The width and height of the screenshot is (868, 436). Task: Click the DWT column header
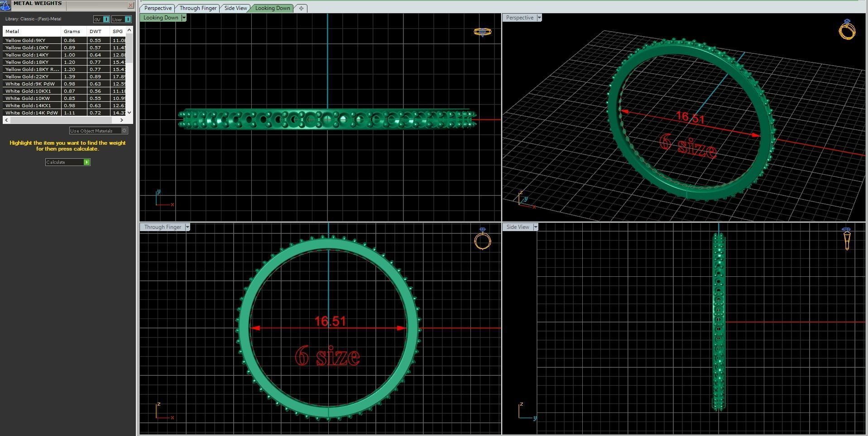pos(98,31)
